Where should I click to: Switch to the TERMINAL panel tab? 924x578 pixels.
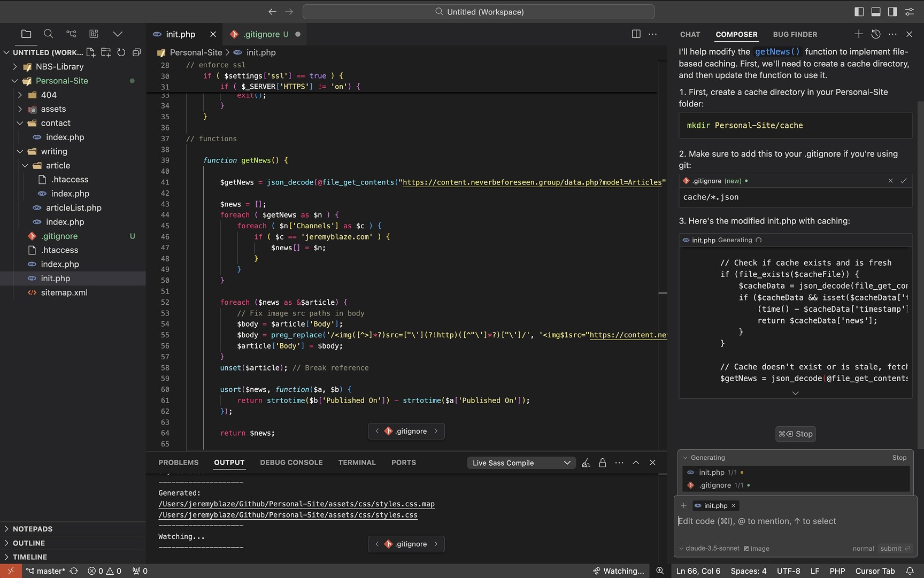(357, 463)
